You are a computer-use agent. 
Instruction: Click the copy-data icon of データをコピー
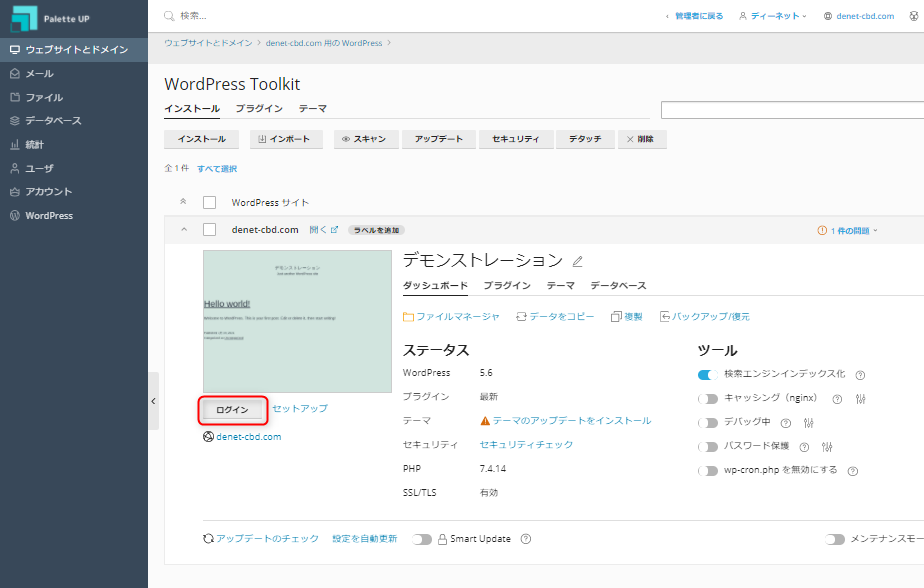pyautogui.click(x=521, y=317)
